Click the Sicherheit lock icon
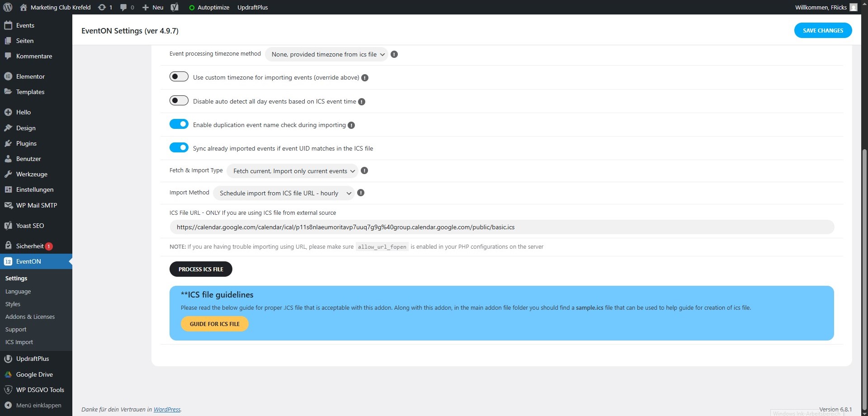 pos(8,246)
